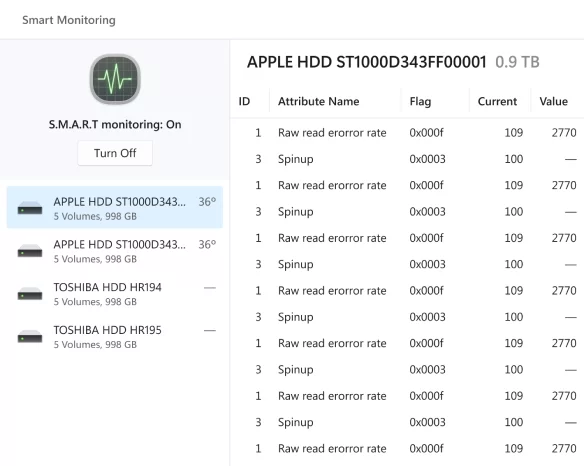Image resolution: width=584 pixels, height=466 pixels.
Task: Sort by the ID column header
Action: tap(244, 101)
